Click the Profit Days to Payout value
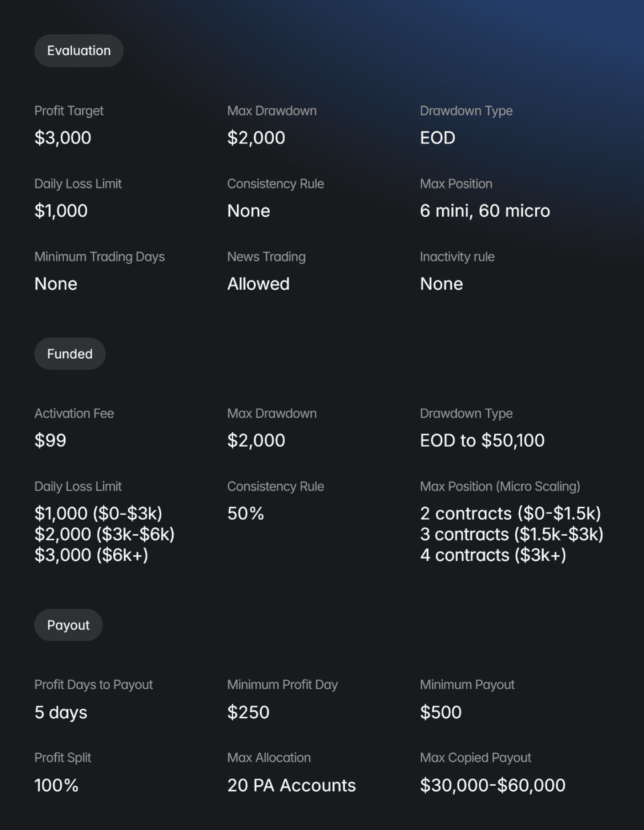The image size is (644, 830). tap(61, 712)
